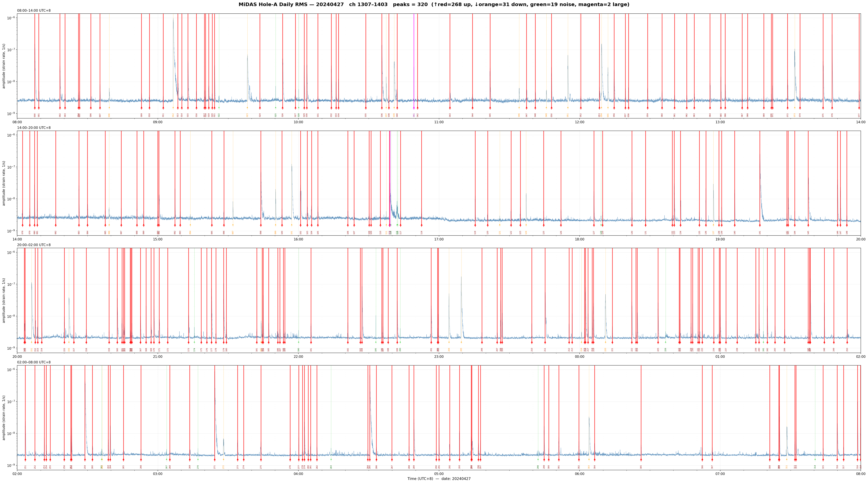Viewport: 868px width, 483px height.
Task: Select the red peak label 044
Action: (x=472, y=115)
